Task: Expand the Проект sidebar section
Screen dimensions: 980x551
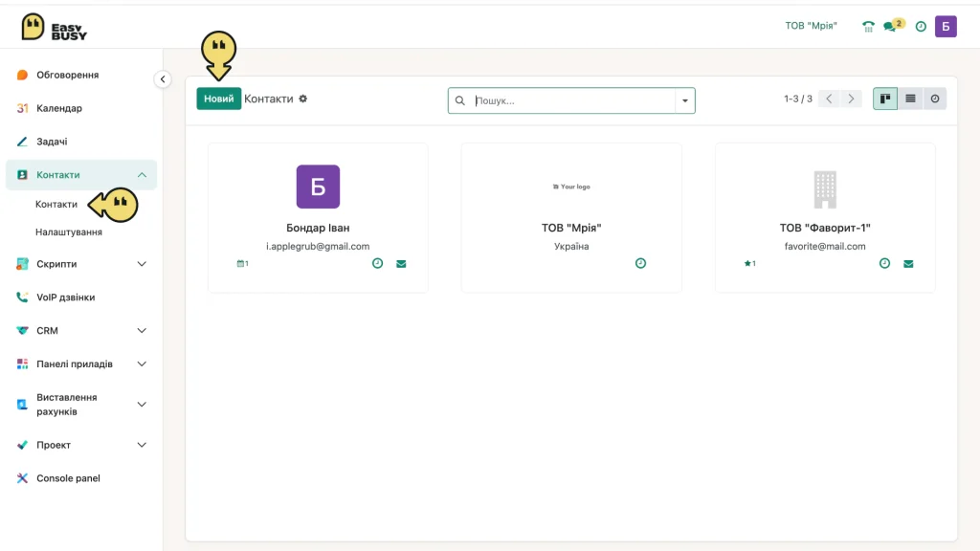Action: 142,446
